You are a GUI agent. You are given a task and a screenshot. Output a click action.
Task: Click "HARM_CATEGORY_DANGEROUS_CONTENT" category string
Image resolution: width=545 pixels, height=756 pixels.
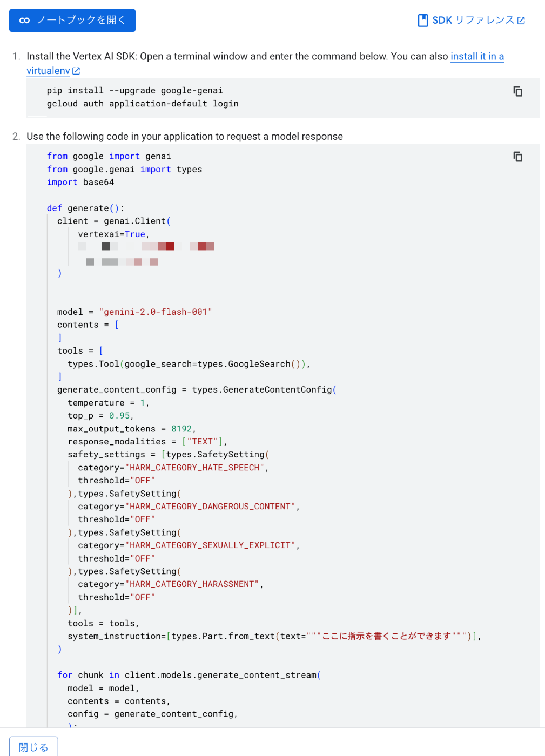210,507
